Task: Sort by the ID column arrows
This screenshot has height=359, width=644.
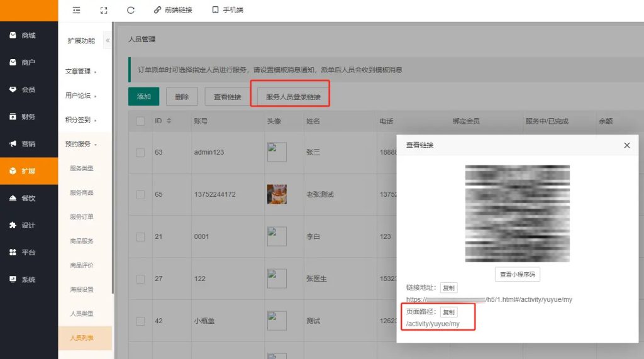Action: click(x=169, y=121)
